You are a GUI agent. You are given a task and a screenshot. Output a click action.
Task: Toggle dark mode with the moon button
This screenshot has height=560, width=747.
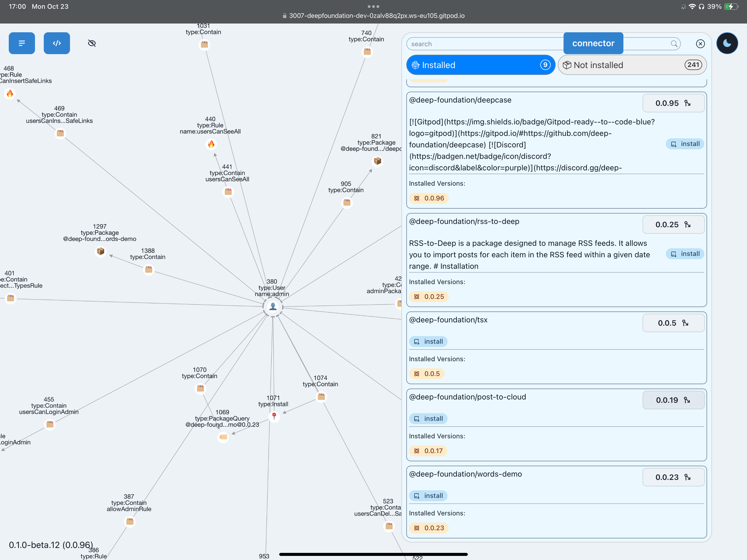(727, 43)
